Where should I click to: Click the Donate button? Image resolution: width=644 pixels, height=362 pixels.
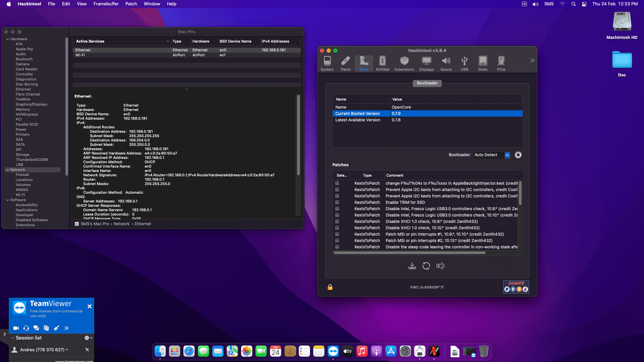[516, 287]
